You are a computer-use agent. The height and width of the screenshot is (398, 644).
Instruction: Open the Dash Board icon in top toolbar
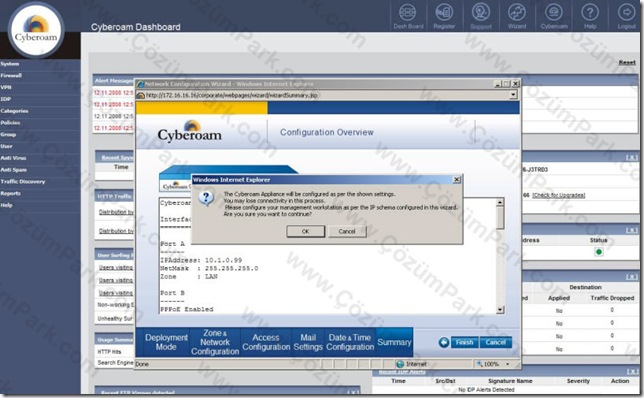[x=408, y=16]
